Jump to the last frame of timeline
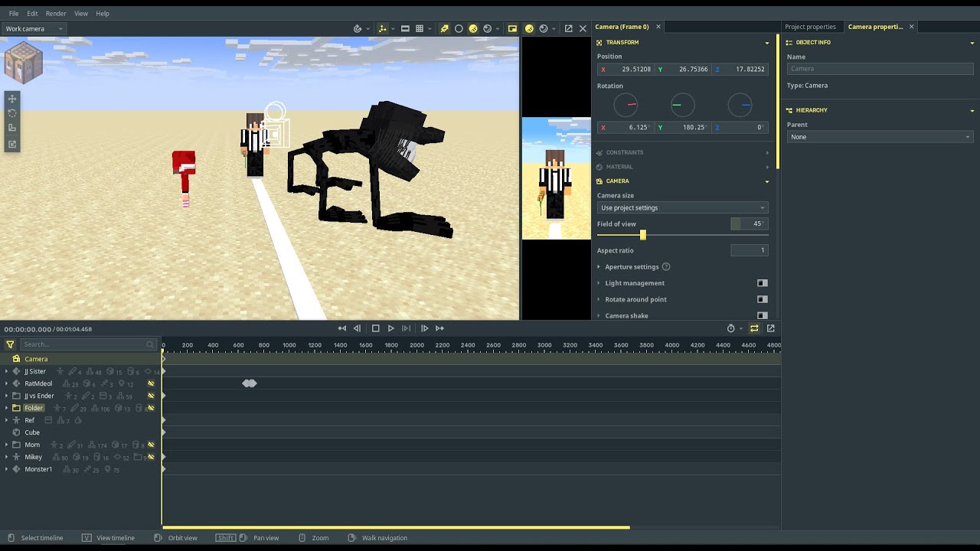The height and width of the screenshot is (551, 980). pos(439,328)
